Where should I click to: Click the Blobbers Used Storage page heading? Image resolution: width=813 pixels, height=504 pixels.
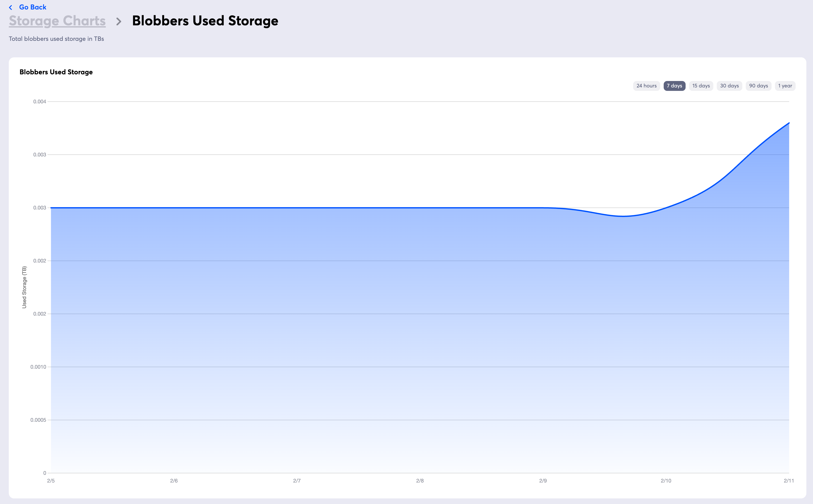(x=205, y=21)
